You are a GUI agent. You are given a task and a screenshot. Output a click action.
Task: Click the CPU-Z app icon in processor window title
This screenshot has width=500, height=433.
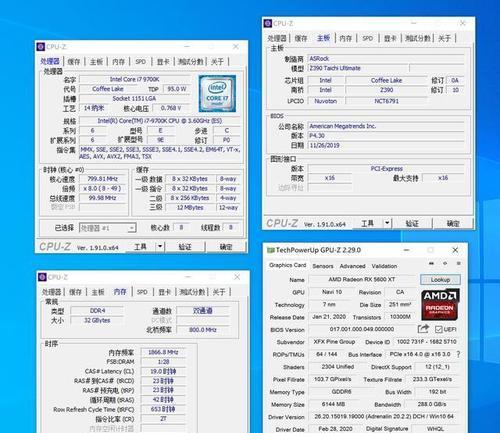[x=41, y=47]
